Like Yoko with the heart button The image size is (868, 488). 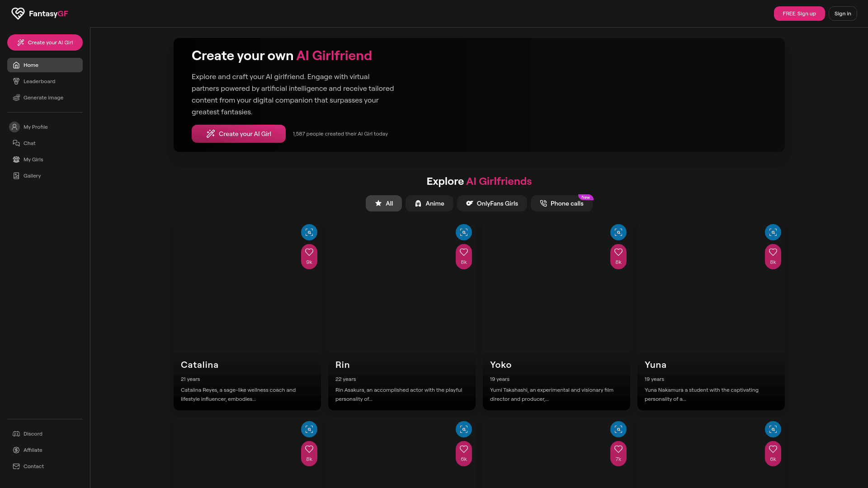[x=618, y=256]
